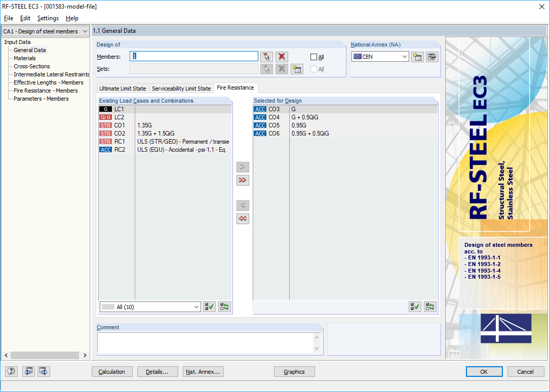Pick sets graphically icon next to Sets field
Screen dimensions: 550x392
[266, 69]
